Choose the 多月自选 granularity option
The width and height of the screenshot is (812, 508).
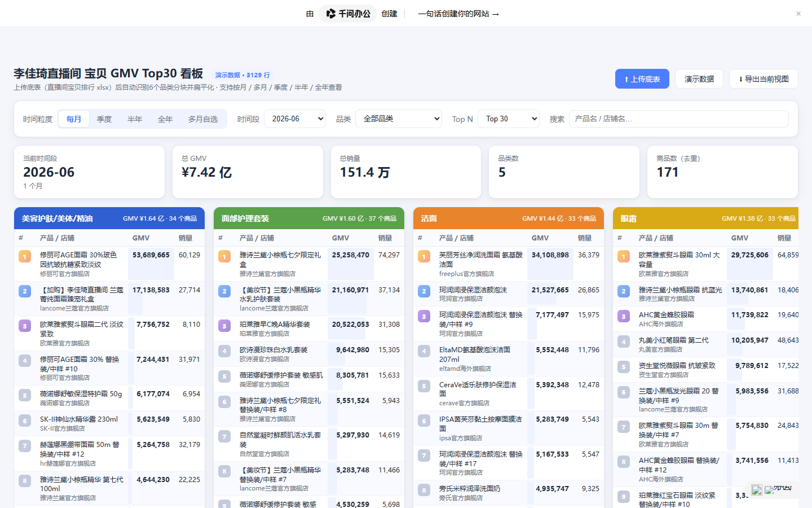[x=203, y=119]
